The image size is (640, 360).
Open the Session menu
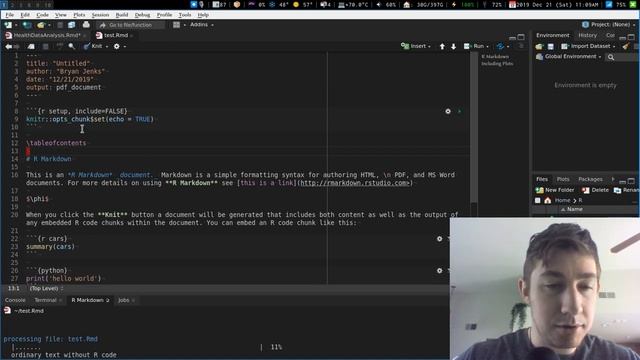(100, 15)
